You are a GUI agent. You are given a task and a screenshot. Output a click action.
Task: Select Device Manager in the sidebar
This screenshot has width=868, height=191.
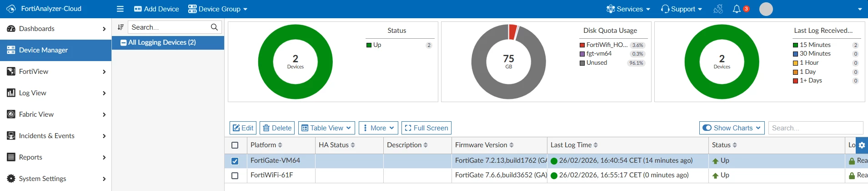click(55, 50)
